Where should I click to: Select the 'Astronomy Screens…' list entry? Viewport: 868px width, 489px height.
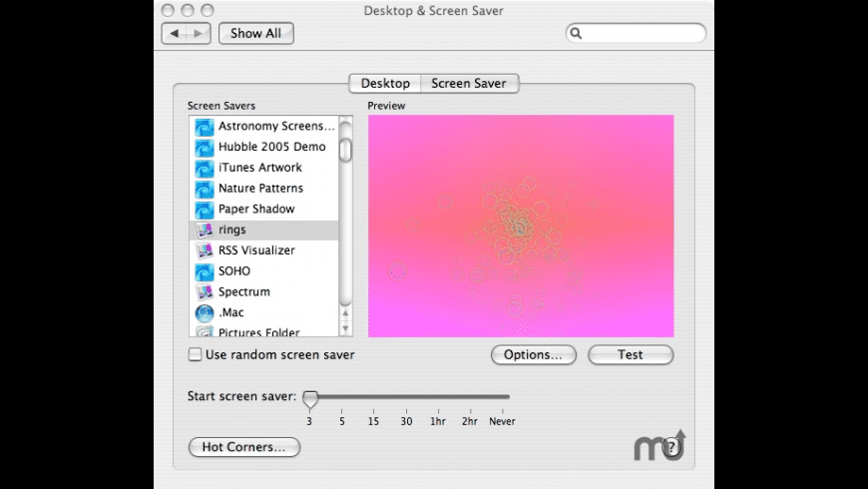263,127
